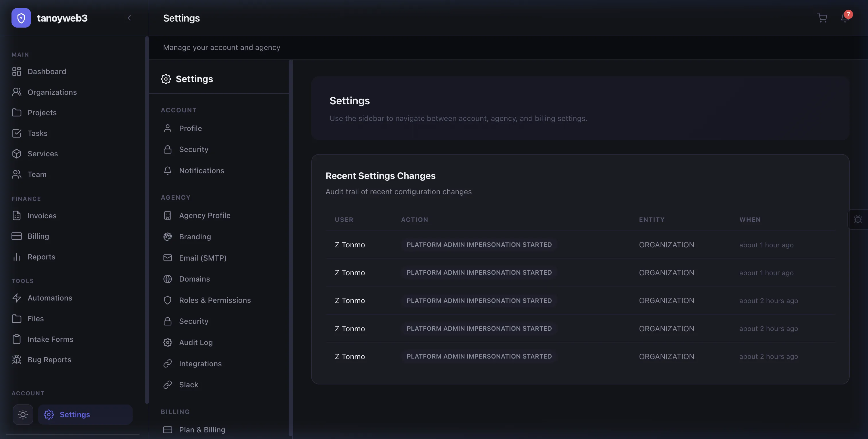Click the shopping cart icon in top bar
Image resolution: width=868 pixels, height=439 pixels.
pyautogui.click(x=822, y=18)
